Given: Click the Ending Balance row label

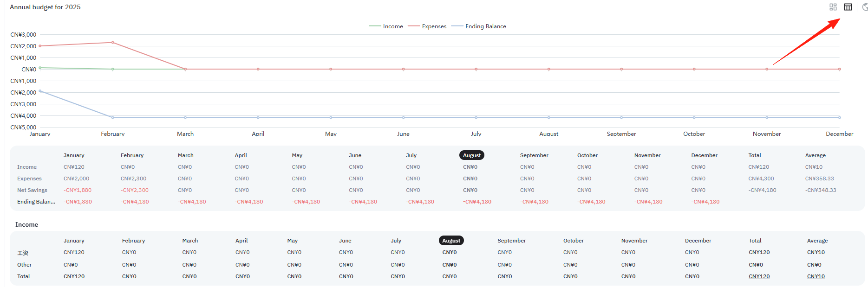Looking at the screenshot, I should coord(36,202).
